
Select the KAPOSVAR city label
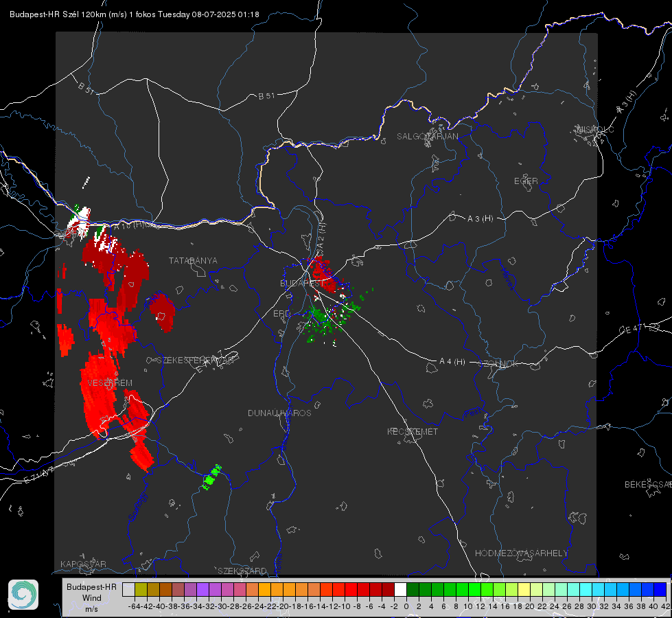click(83, 564)
